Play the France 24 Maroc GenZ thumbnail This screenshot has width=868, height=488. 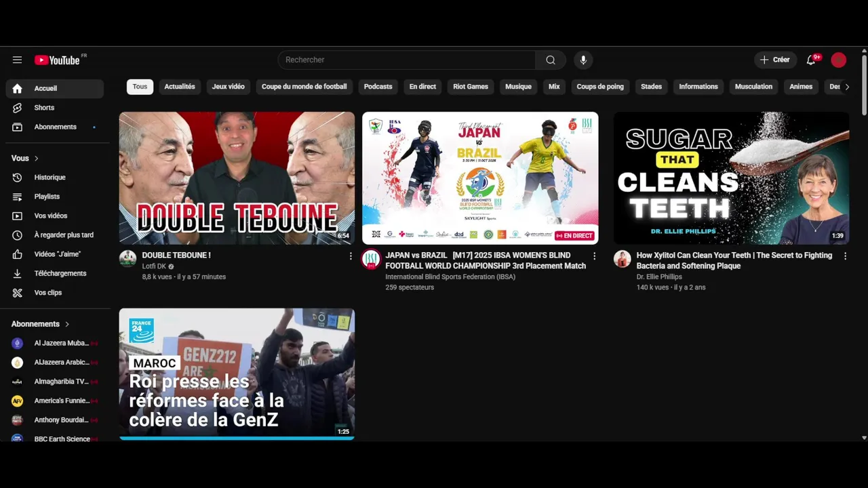coord(237,374)
